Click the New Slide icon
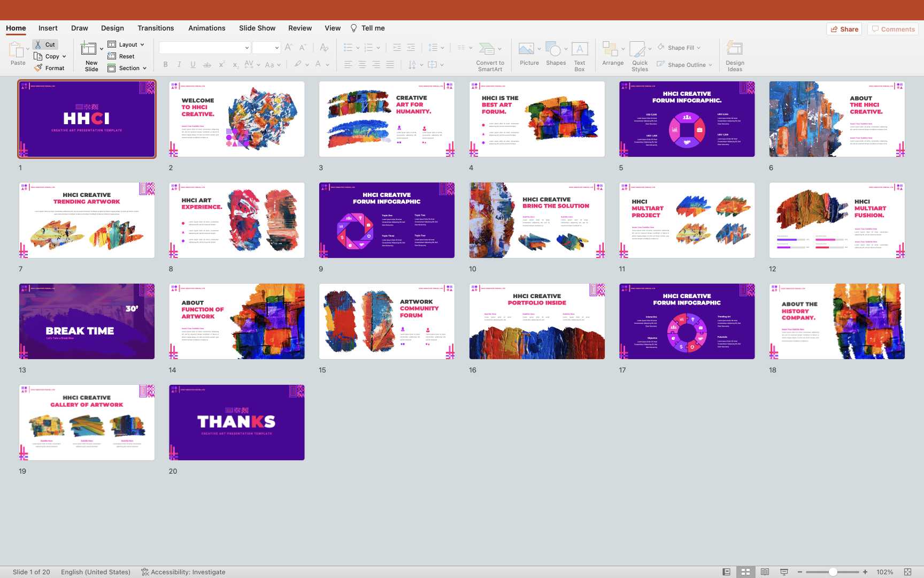The width and height of the screenshot is (924, 578). point(89,49)
